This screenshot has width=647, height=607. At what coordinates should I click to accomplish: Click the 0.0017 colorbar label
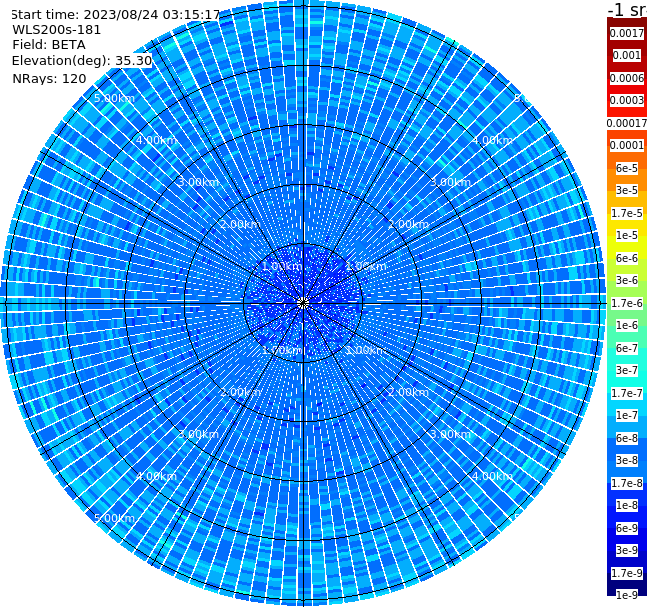click(x=627, y=33)
